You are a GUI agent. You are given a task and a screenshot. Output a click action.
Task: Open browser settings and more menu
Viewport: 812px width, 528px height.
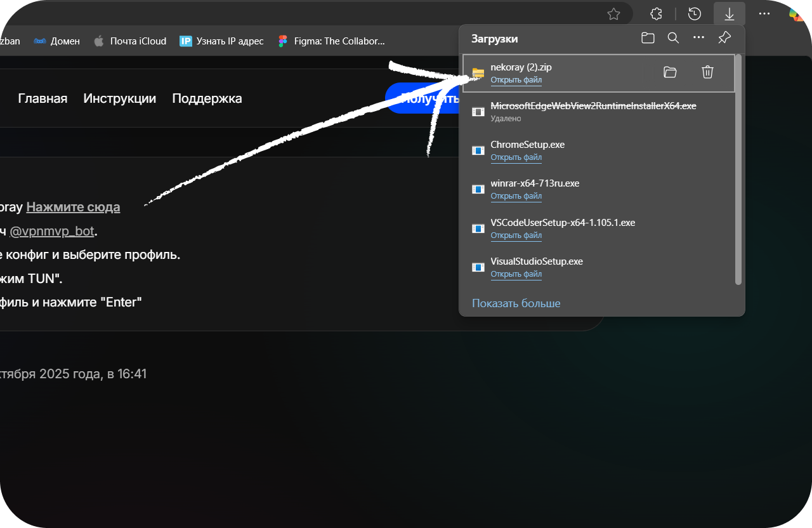[x=764, y=13]
